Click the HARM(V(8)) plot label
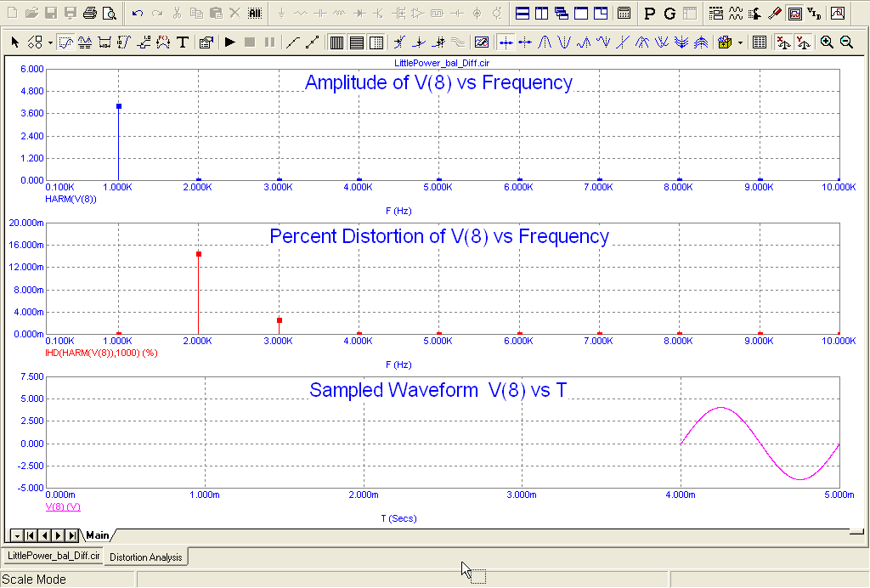 (x=71, y=199)
